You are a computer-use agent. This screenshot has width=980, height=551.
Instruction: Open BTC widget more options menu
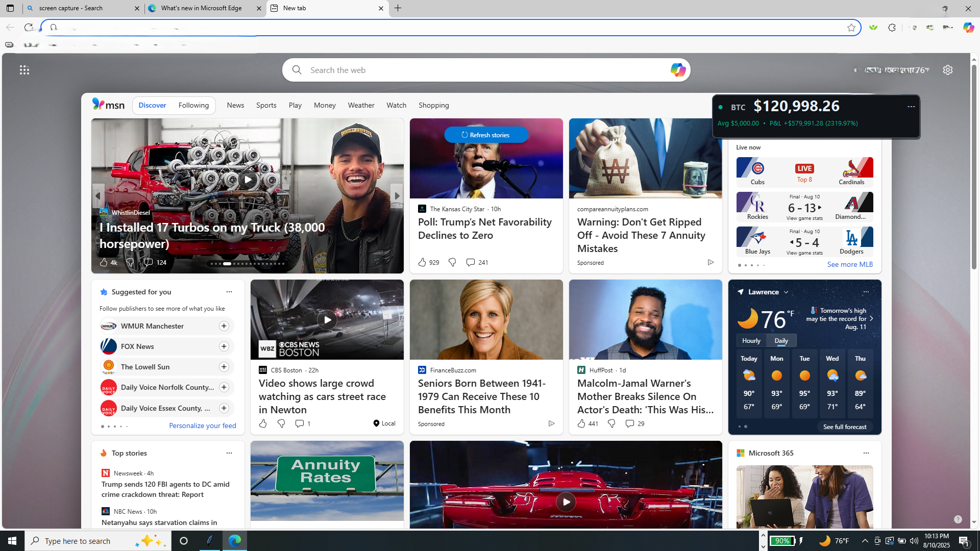coord(911,106)
